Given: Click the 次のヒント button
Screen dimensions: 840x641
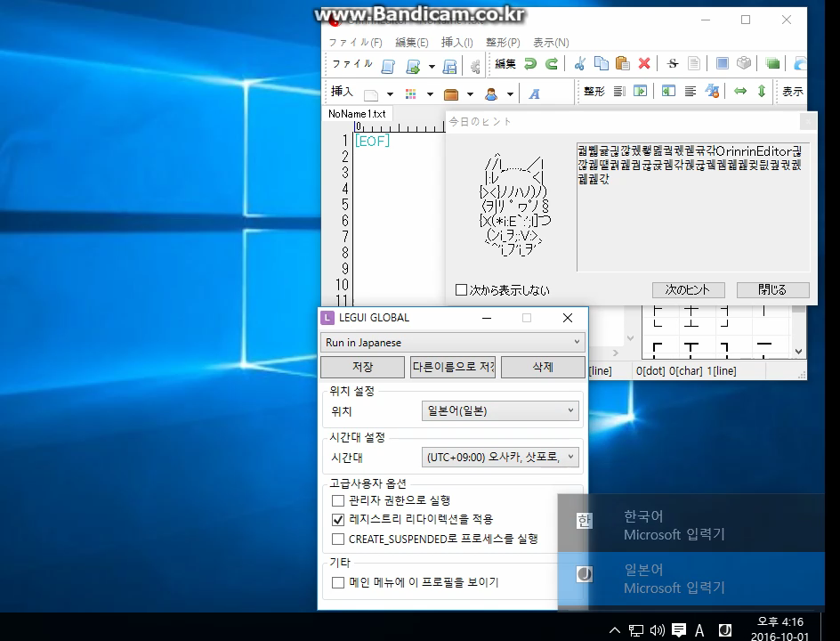Looking at the screenshot, I should (x=688, y=290).
